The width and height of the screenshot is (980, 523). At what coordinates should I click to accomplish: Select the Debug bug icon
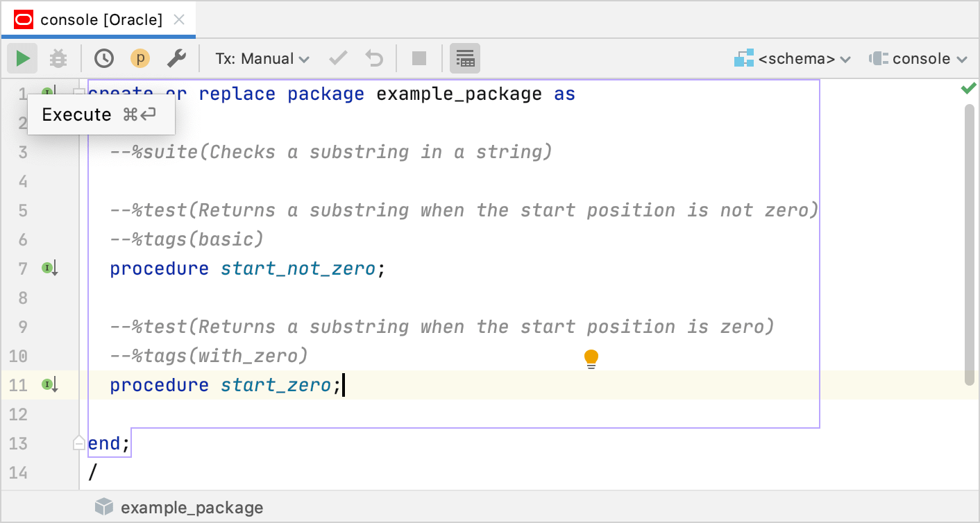point(58,58)
